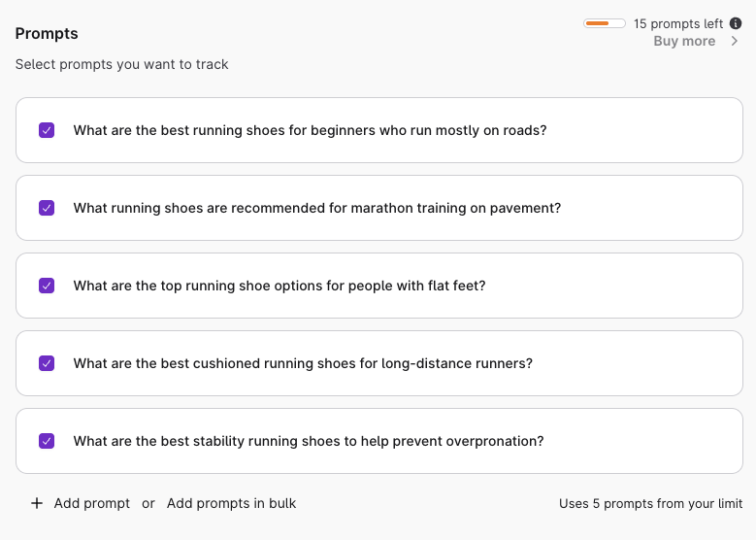Click the plus icon before Add prompt

[x=37, y=503]
